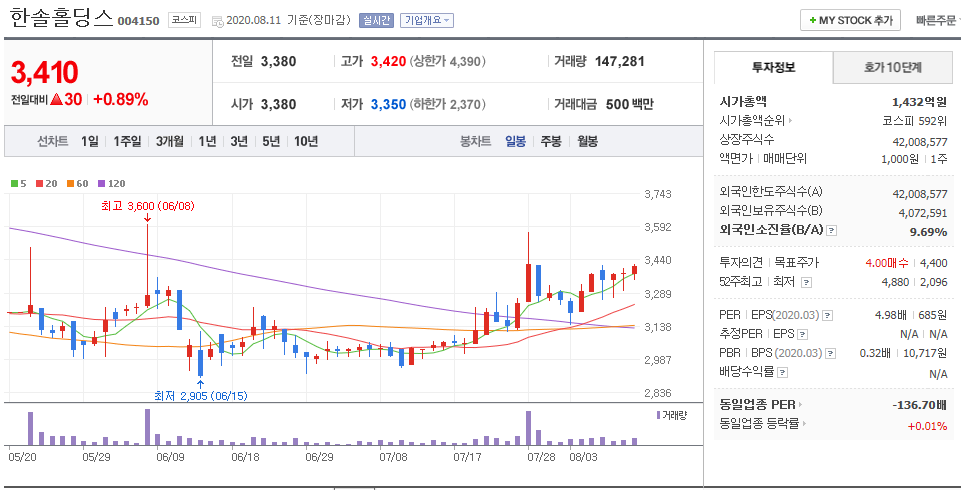Select 3년 line chart period
961x490 pixels.
coord(239,141)
